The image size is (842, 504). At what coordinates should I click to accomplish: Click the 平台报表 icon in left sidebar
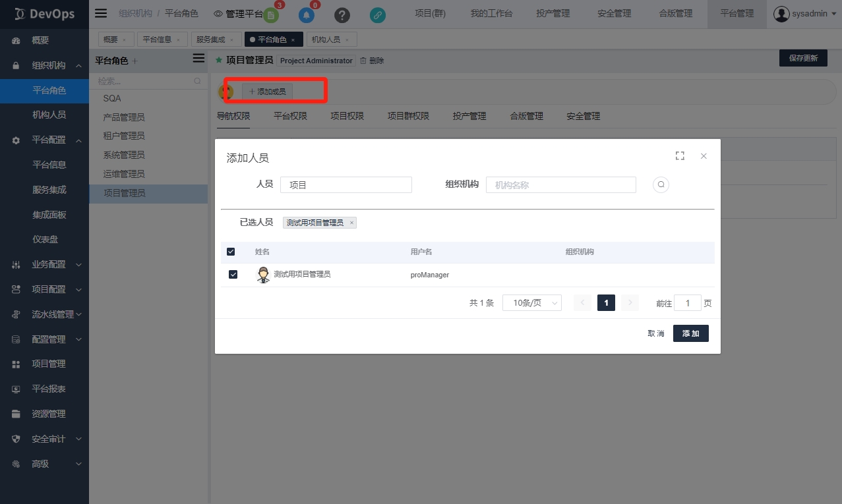(x=16, y=389)
